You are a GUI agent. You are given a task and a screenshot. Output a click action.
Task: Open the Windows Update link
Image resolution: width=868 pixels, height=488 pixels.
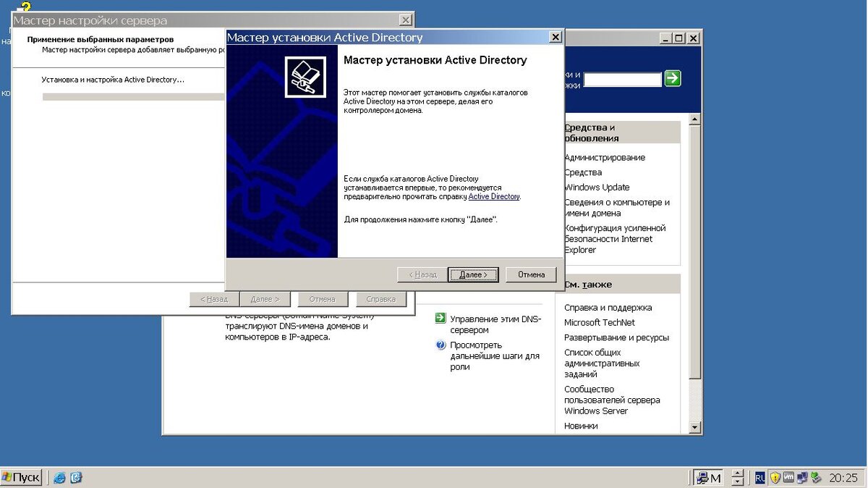pos(597,187)
